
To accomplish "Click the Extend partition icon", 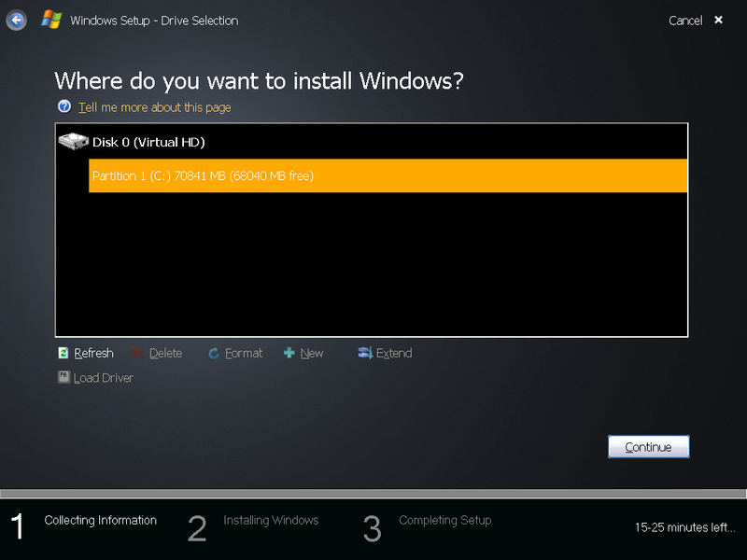I will point(365,353).
